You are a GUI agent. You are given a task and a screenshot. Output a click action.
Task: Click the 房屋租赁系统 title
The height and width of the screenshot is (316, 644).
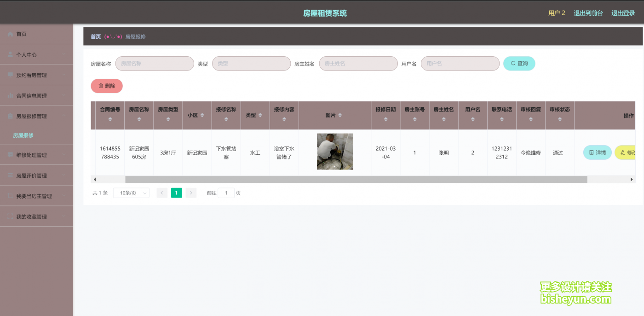coord(325,13)
